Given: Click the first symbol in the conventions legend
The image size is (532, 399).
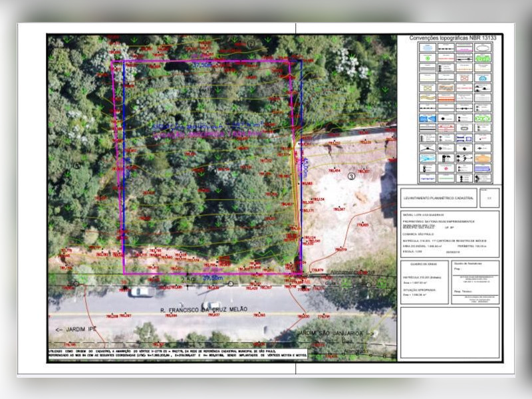Looking at the screenshot, I should point(428,48).
